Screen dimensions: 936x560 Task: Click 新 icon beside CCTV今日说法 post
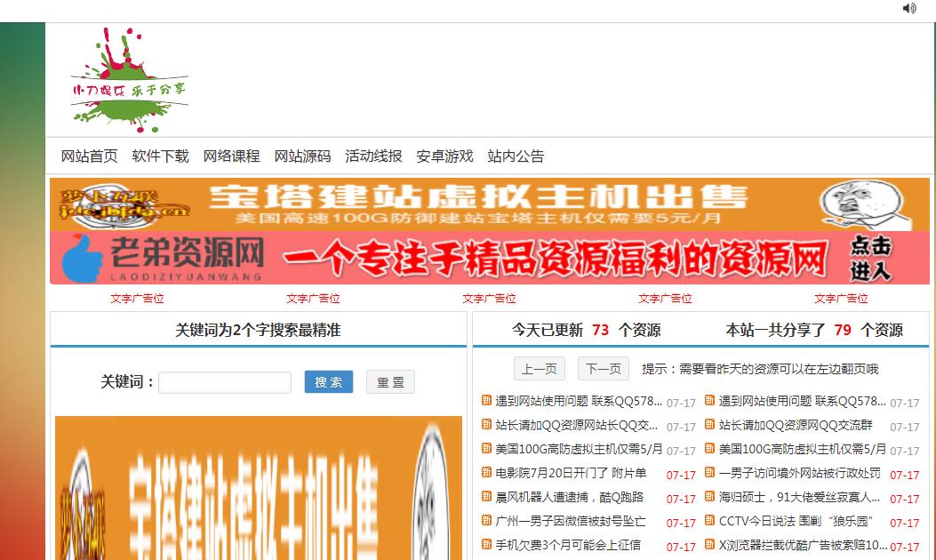click(709, 520)
